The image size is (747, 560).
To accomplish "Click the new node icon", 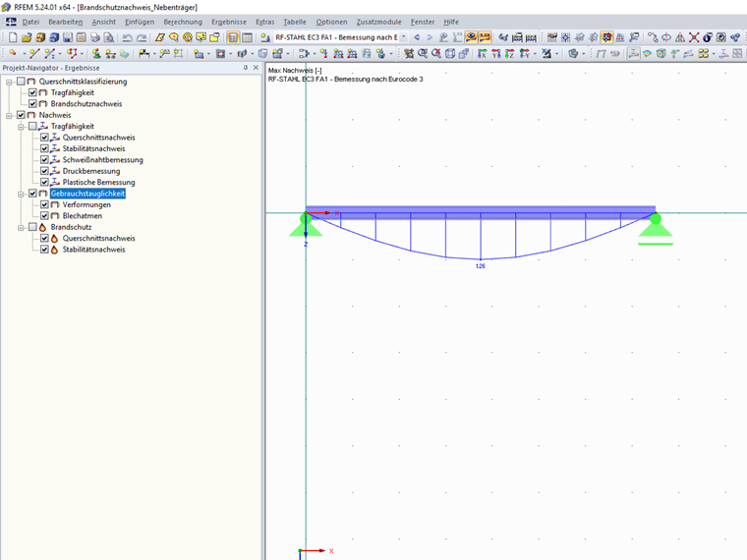I will point(13,53).
